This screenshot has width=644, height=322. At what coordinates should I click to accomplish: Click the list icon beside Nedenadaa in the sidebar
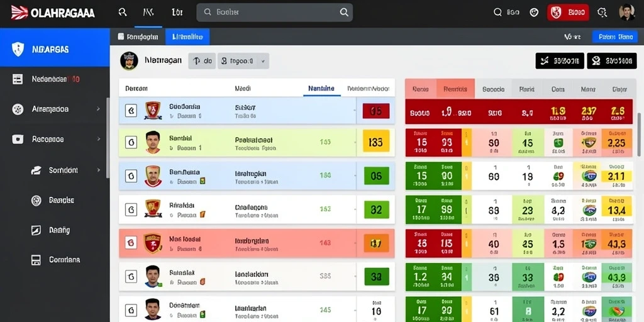click(18, 79)
